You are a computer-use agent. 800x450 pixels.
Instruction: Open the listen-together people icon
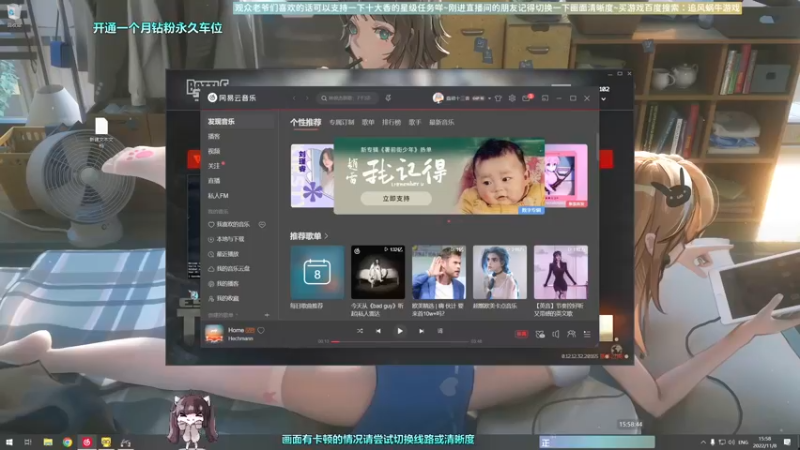(x=571, y=334)
